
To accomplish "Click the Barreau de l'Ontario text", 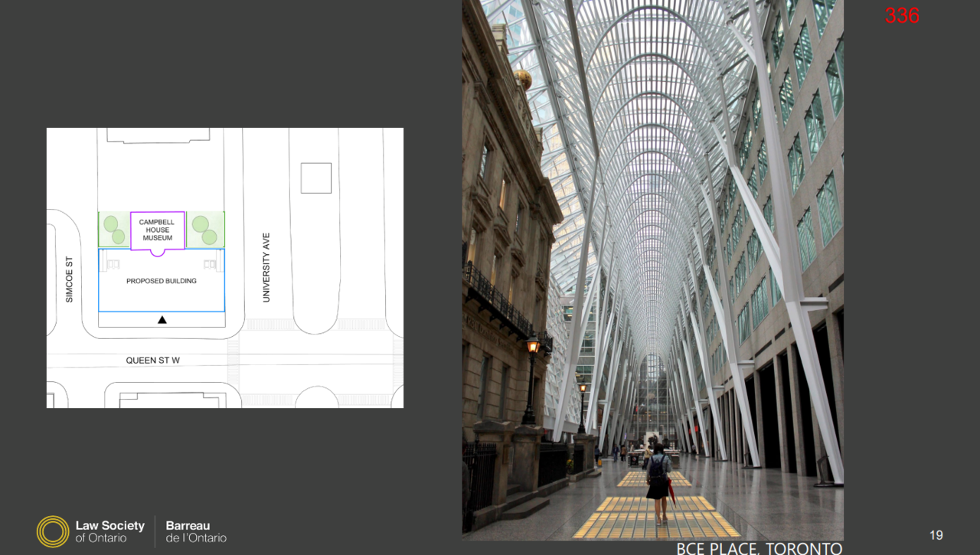I will pos(196,531).
